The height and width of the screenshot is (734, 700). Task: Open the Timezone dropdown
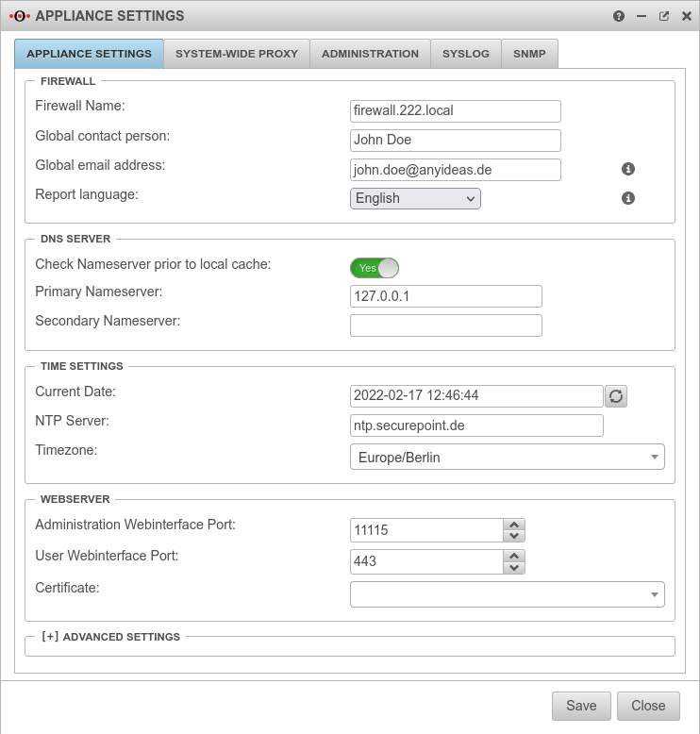tap(507, 458)
